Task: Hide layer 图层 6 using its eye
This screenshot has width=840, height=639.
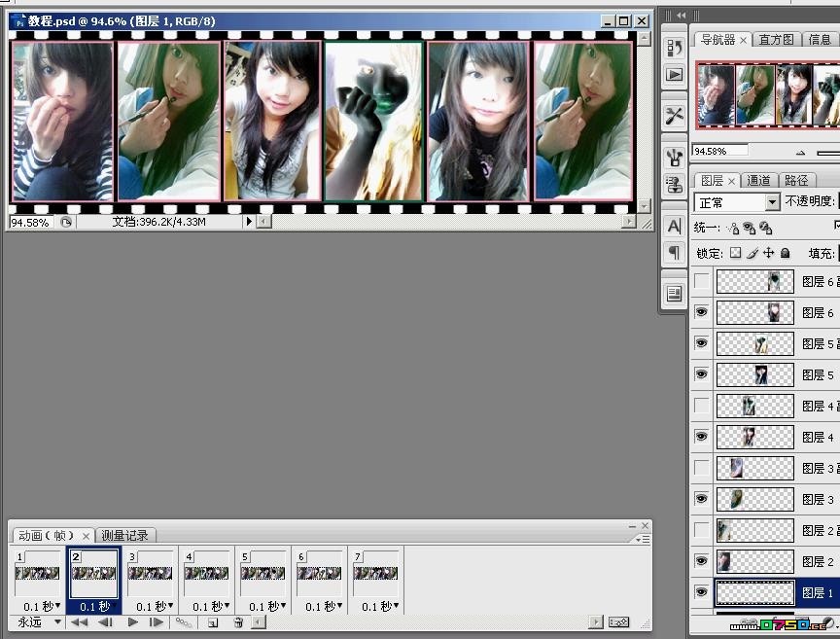Action: [x=701, y=312]
